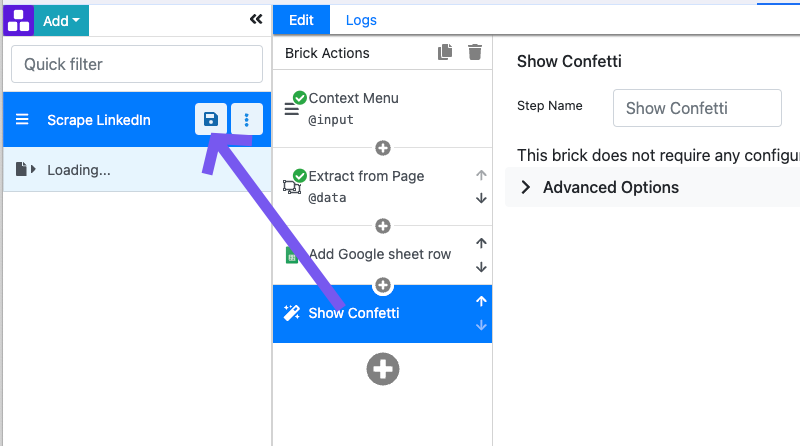Copy the brick using copy icon
Viewport: 800px width, 446px height.
tap(445, 53)
